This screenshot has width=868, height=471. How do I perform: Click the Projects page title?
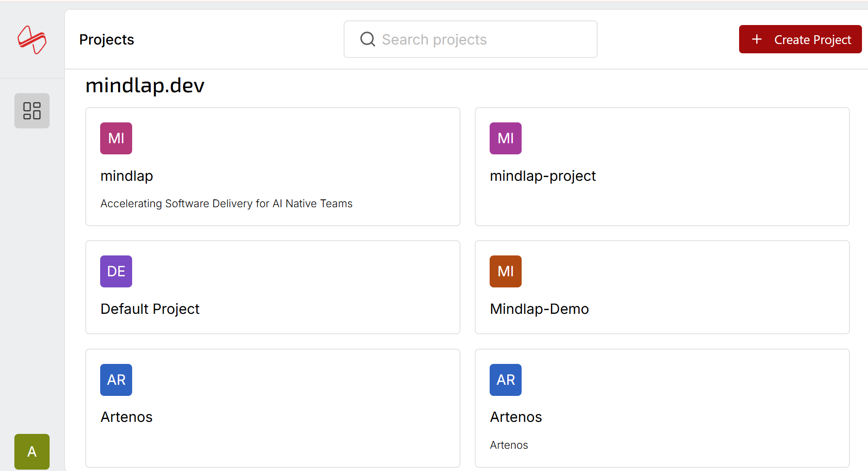(107, 40)
